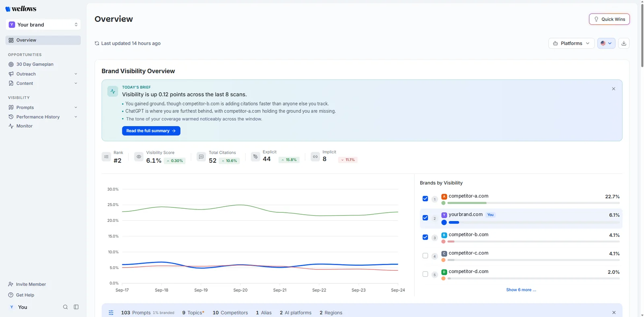Open the Your brand selector
This screenshot has height=317, width=644.
click(43, 25)
